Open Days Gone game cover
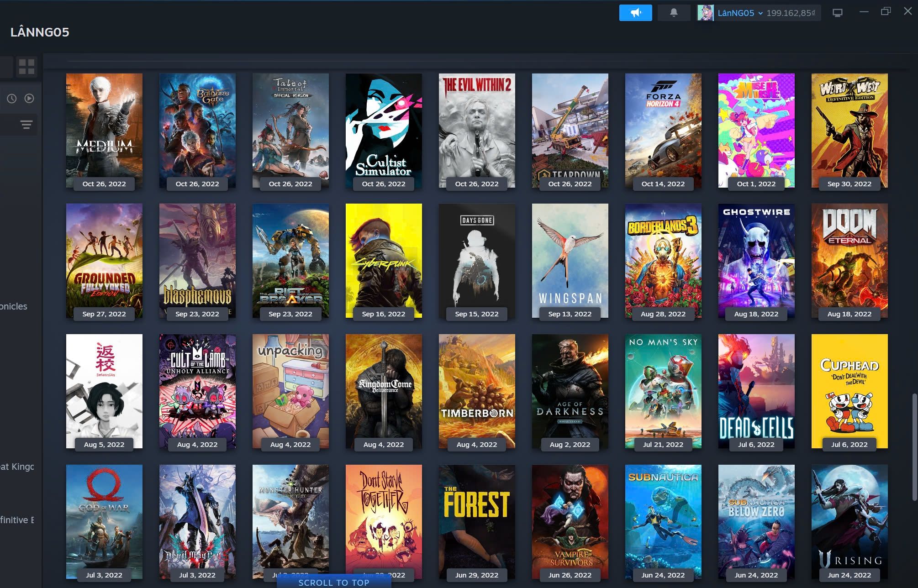Image resolution: width=918 pixels, height=588 pixels. click(477, 261)
